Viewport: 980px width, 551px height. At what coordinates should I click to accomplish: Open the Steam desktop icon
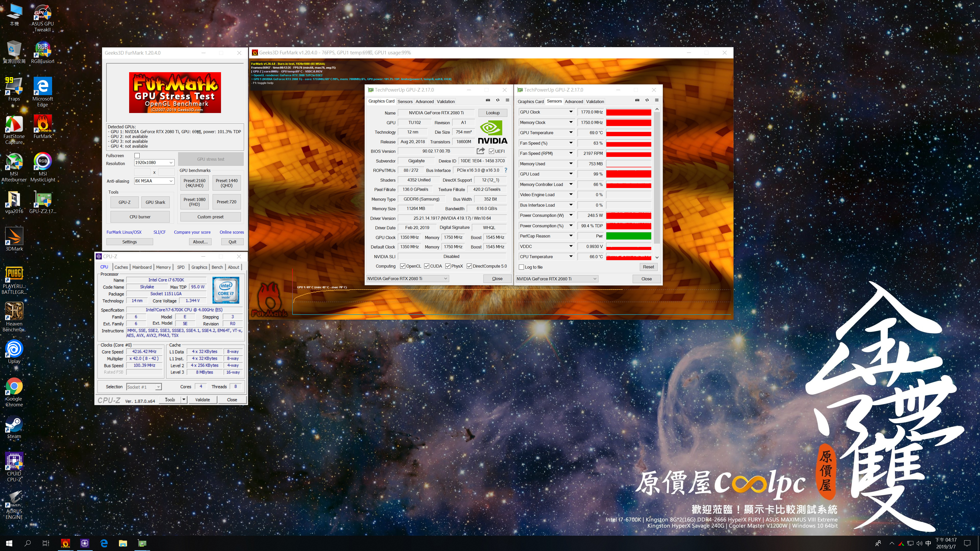pos(14,427)
